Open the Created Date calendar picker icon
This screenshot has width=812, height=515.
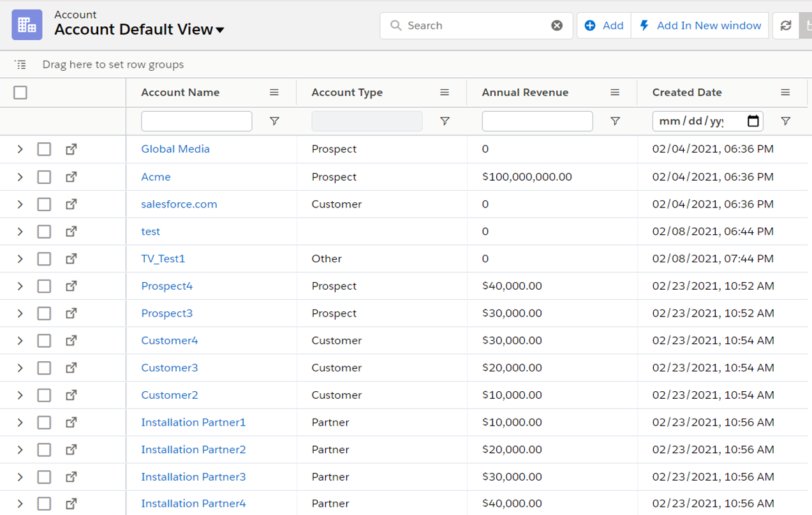[x=753, y=121]
